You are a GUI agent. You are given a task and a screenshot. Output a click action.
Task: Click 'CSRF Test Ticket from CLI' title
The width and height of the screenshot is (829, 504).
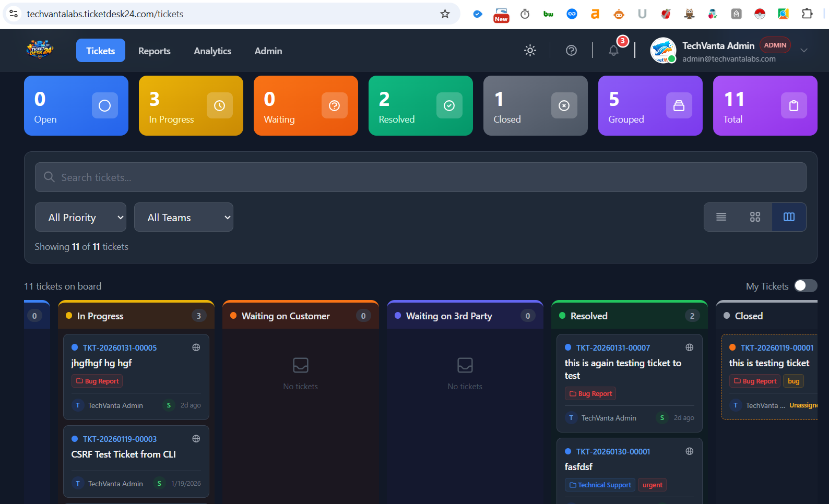(x=124, y=454)
